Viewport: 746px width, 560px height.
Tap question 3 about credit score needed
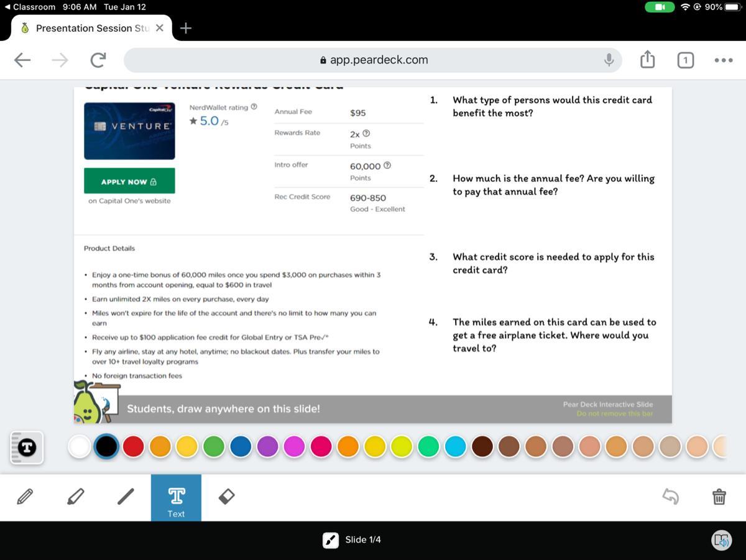pos(554,263)
